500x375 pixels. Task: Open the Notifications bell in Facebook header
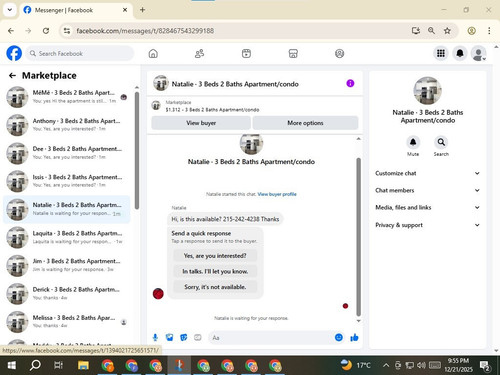point(460,53)
